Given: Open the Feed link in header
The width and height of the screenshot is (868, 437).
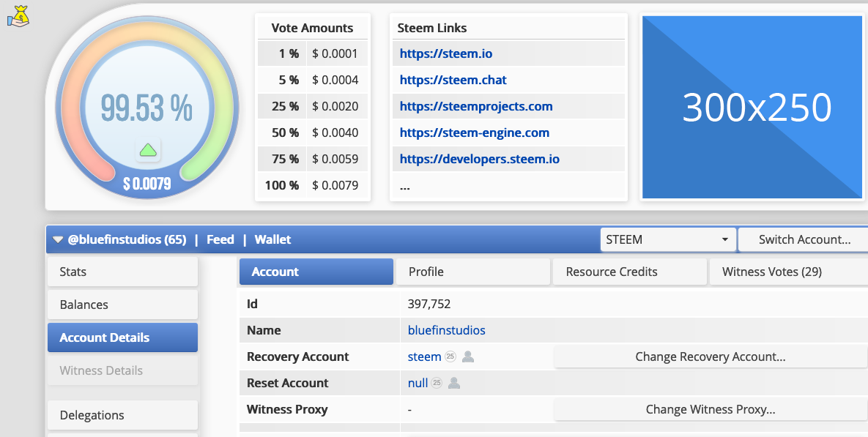Looking at the screenshot, I should 220,239.
